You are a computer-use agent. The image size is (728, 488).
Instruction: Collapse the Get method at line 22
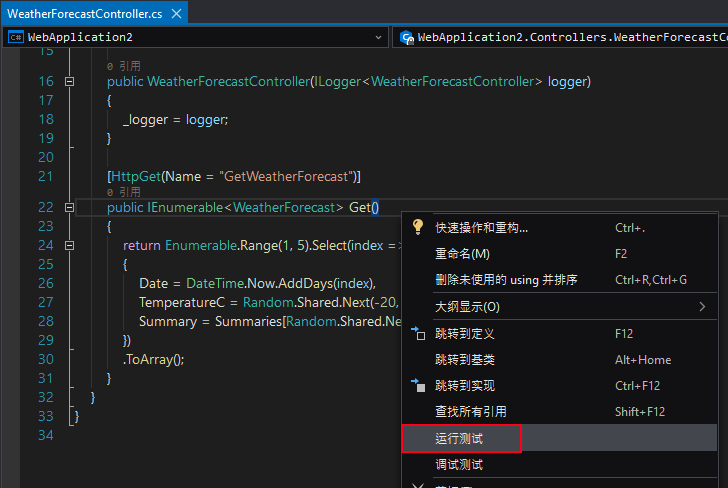[69, 208]
